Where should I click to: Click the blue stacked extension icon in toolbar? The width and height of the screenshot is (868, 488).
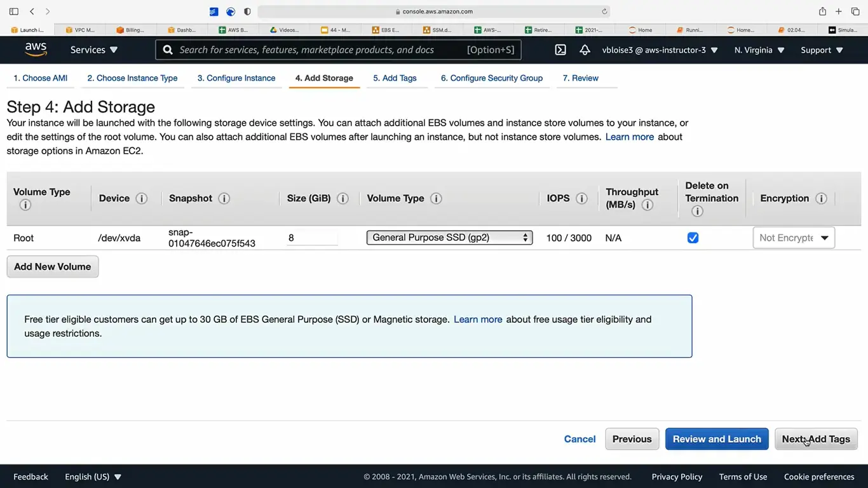(214, 11)
